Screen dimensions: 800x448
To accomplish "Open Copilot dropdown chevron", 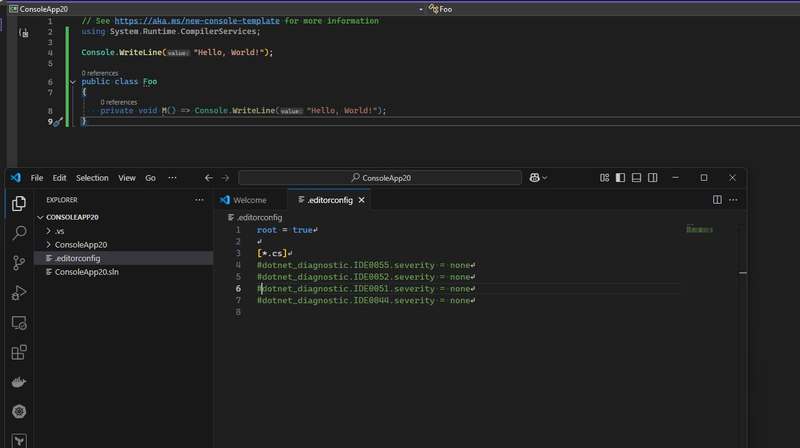I will pyautogui.click(x=544, y=178).
